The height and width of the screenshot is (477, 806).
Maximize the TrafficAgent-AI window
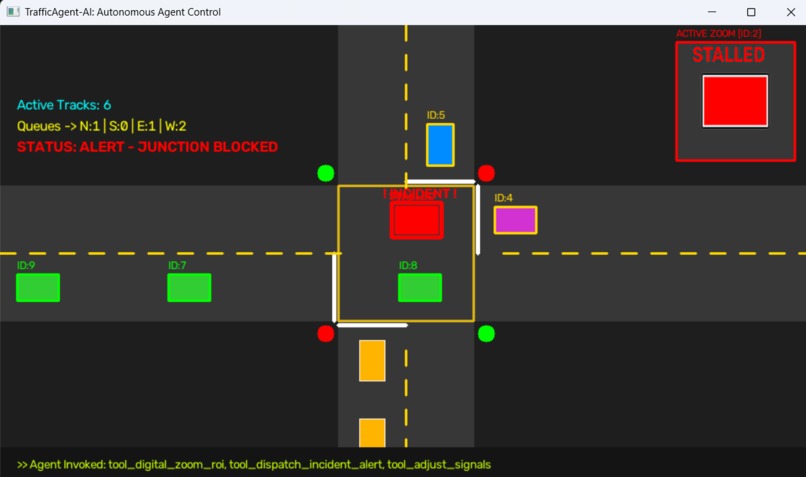click(x=751, y=12)
